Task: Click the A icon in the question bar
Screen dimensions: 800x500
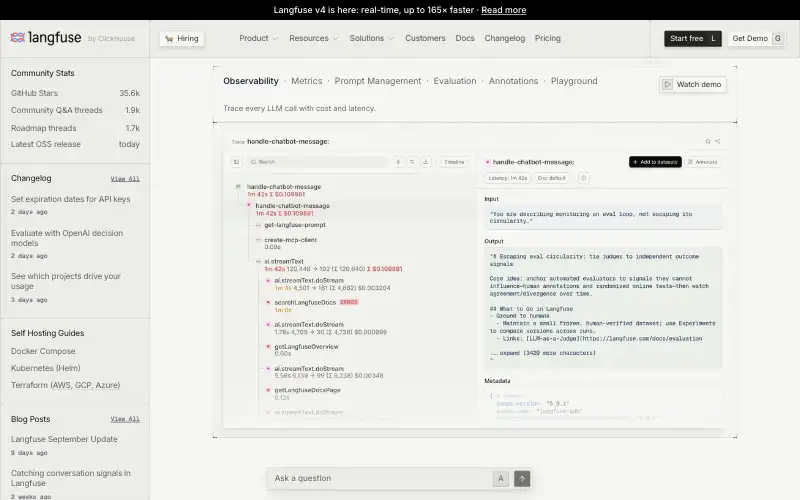Action: click(501, 479)
